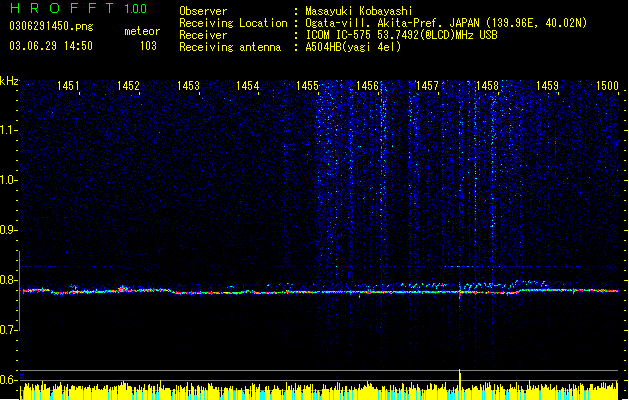
Task: Click the meteor count 103
Action: coord(148,46)
